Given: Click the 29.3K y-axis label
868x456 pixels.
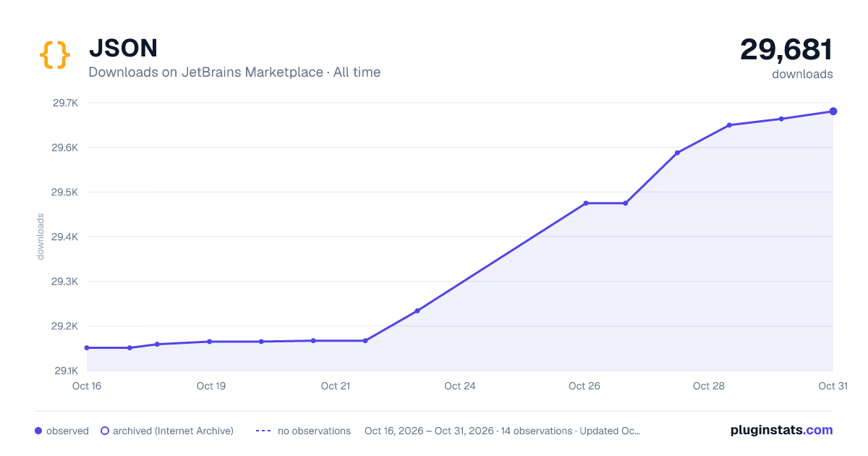Looking at the screenshot, I should point(65,282).
